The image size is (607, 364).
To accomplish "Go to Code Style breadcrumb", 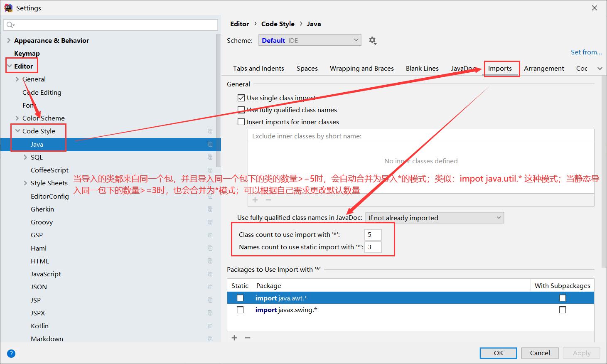I will (278, 24).
